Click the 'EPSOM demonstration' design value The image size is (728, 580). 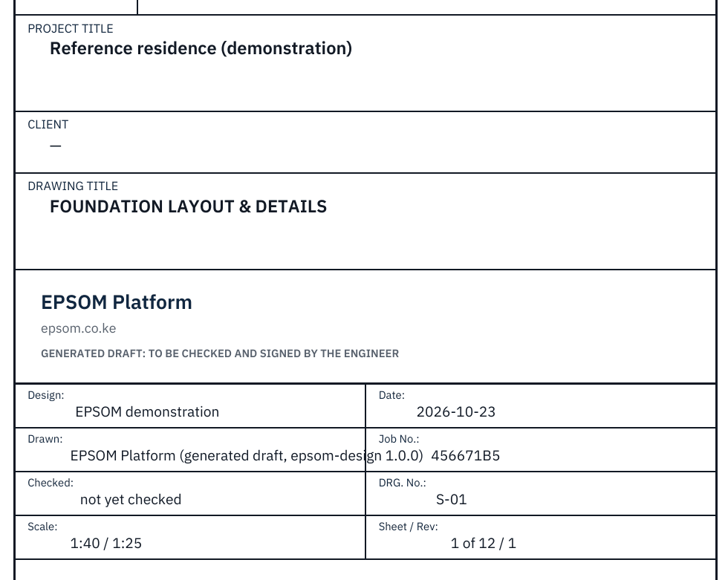tap(147, 412)
